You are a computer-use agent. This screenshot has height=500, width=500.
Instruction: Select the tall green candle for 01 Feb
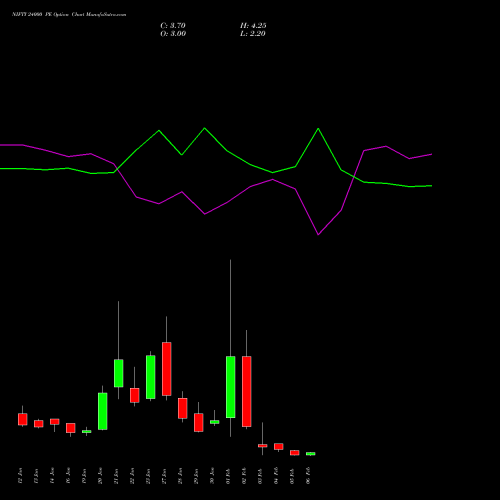(x=231, y=387)
